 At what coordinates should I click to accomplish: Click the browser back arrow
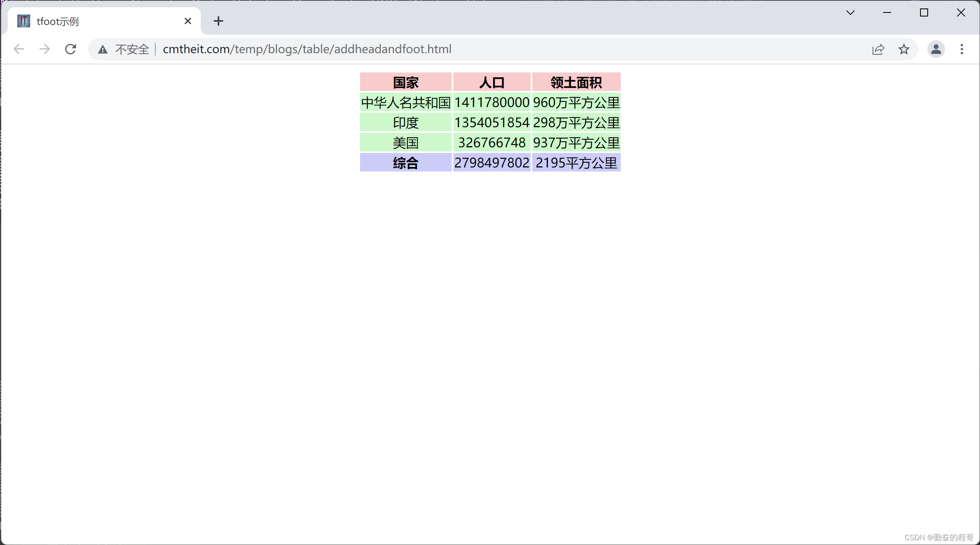19,49
